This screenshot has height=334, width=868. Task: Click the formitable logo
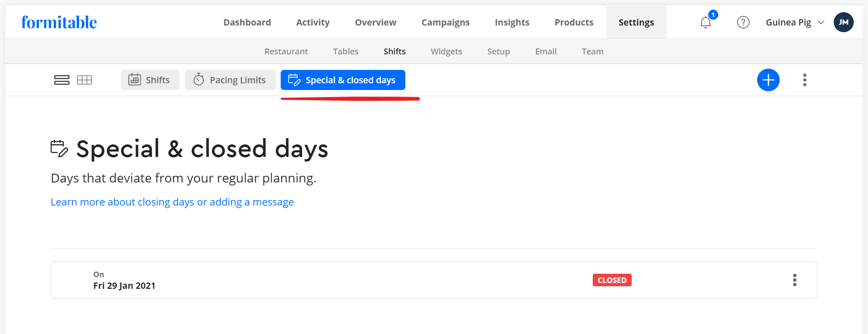[59, 22]
